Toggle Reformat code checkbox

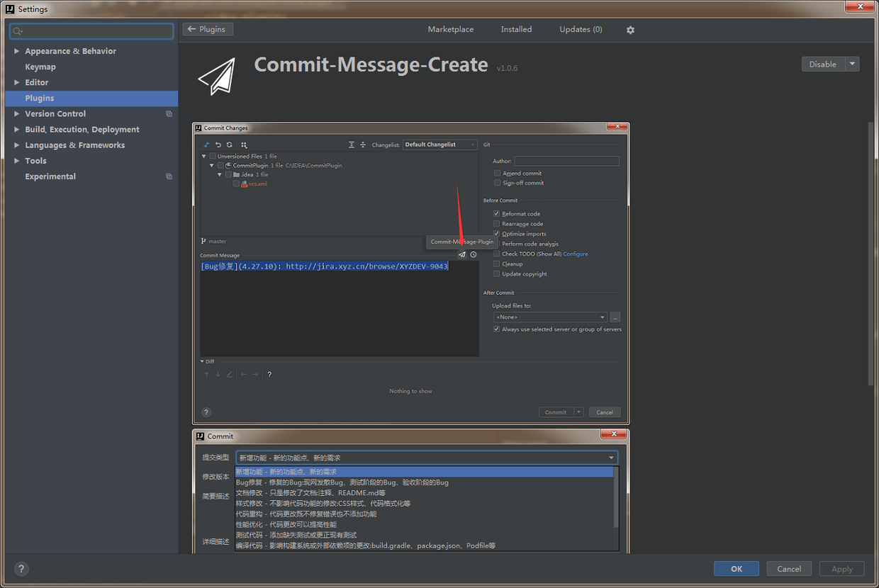497,213
